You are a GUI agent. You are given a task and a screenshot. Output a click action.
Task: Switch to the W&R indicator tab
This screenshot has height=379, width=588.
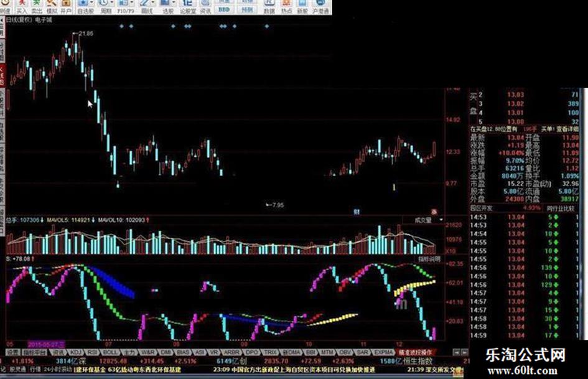click(147, 352)
